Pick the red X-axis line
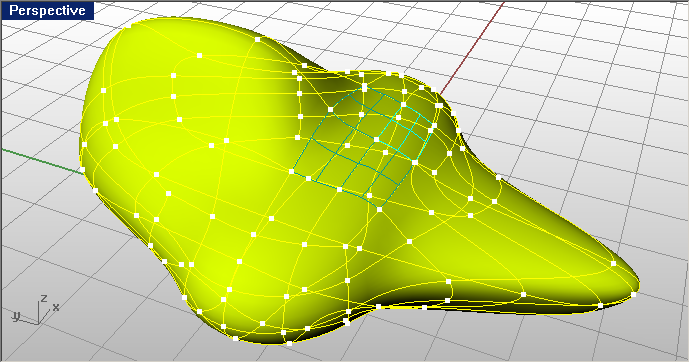Screen dimensions: 690x363 point(473,48)
